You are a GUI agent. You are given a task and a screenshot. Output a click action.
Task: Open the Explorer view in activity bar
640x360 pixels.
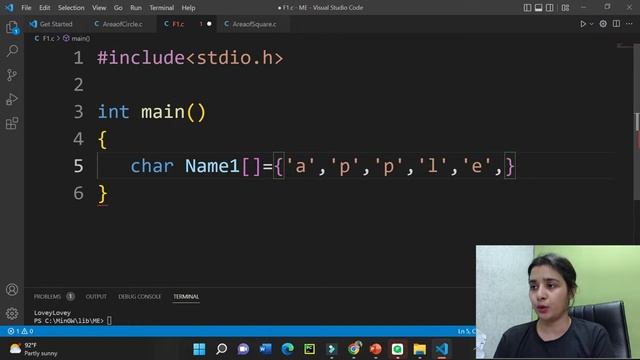(12, 27)
